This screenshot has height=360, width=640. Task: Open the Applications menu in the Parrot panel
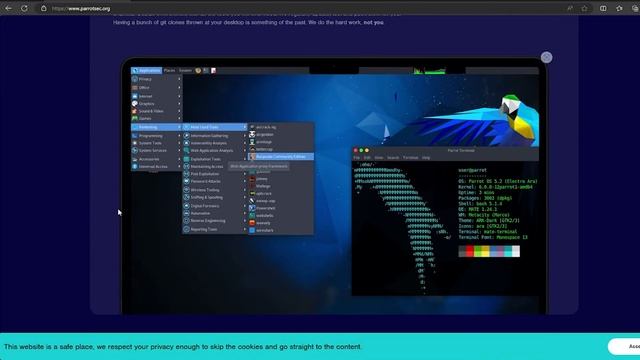(147, 71)
